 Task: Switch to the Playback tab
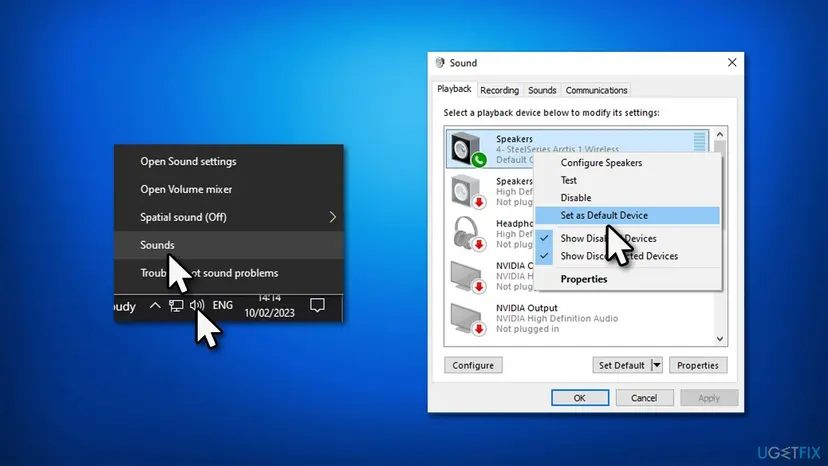pyautogui.click(x=454, y=89)
